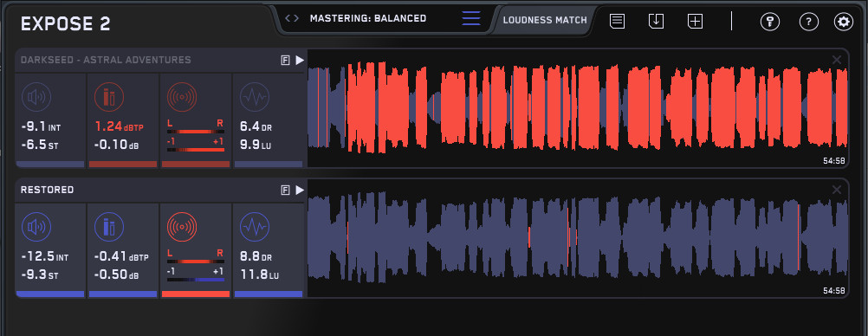This screenshot has height=336, width=868.
Task: Click the preset previous/next arrows
Action: [292, 18]
